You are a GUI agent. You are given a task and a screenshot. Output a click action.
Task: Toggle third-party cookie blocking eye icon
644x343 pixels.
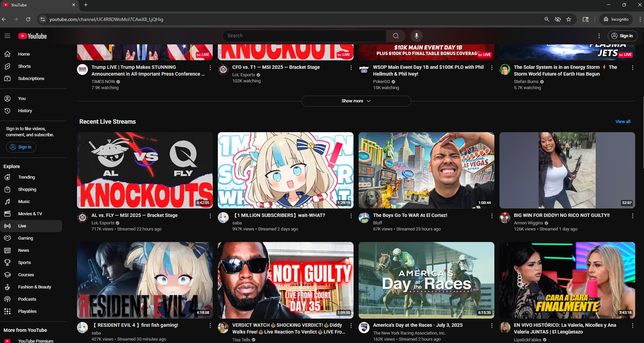[557, 19]
